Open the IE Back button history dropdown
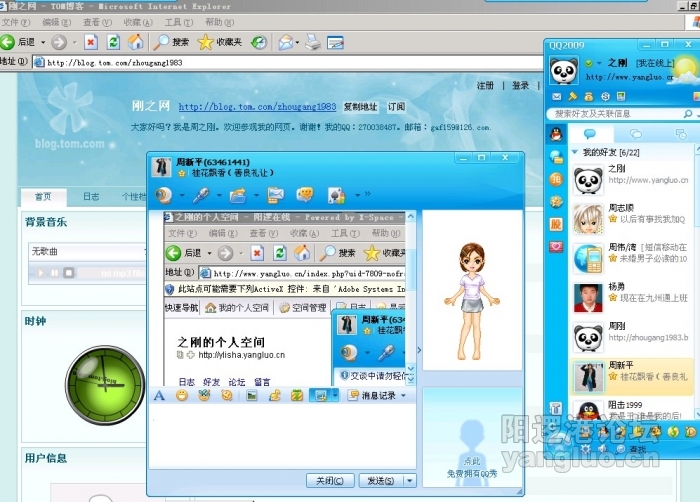Viewport: 700px width, 502px height. coord(43,42)
